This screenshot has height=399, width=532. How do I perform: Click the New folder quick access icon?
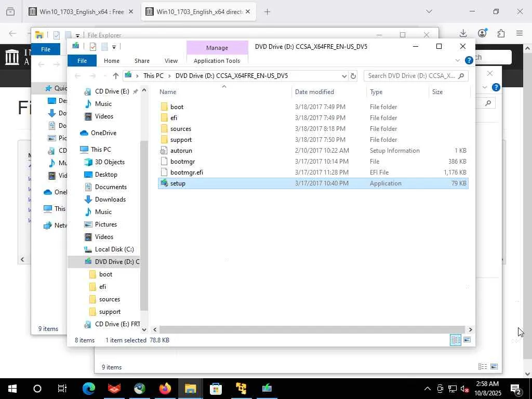pyautogui.click(x=105, y=46)
